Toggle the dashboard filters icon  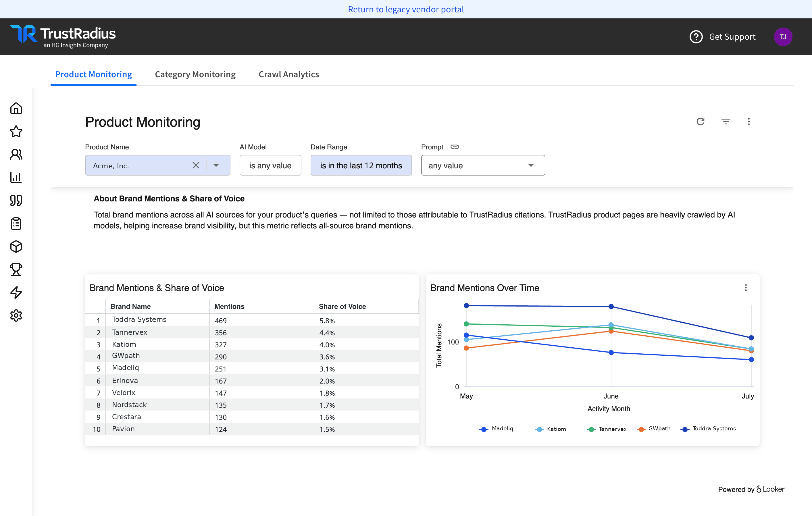point(726,122)
